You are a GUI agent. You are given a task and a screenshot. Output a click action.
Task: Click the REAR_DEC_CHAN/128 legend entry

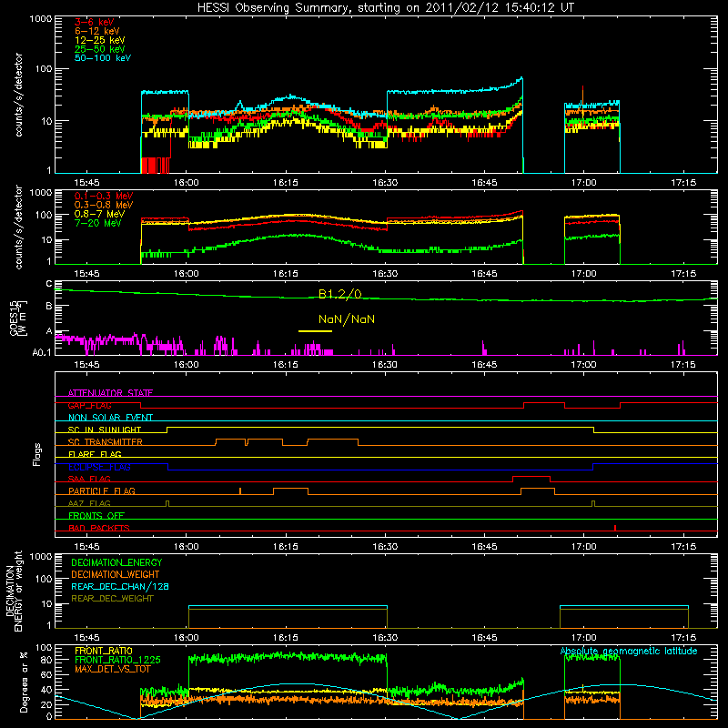pos(120,586)
